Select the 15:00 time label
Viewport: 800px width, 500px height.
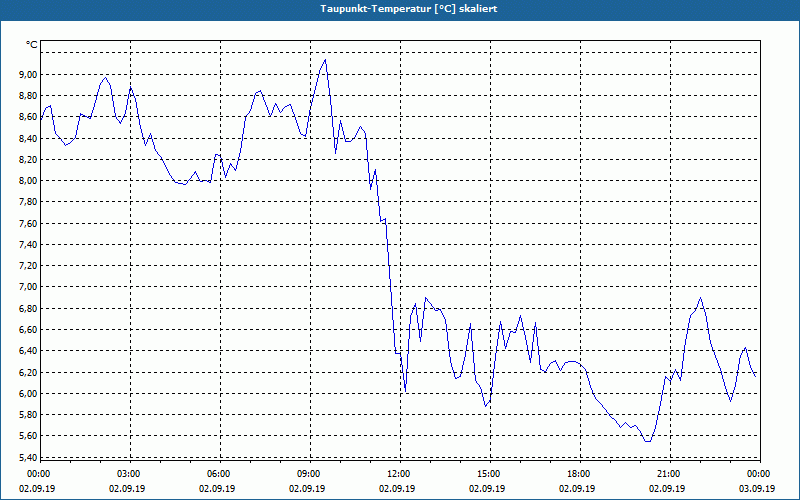pos(489,474)
